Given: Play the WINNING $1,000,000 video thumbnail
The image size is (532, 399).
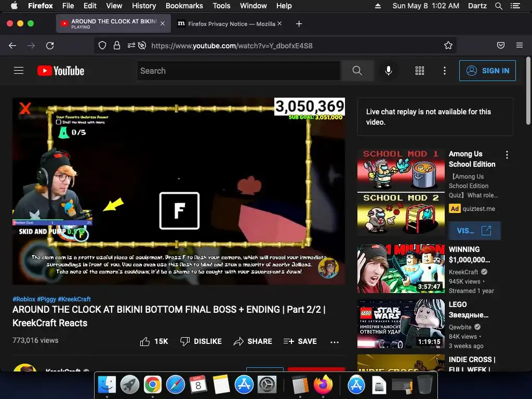Looking at the screenshot, I should click(x=401, y=269).
